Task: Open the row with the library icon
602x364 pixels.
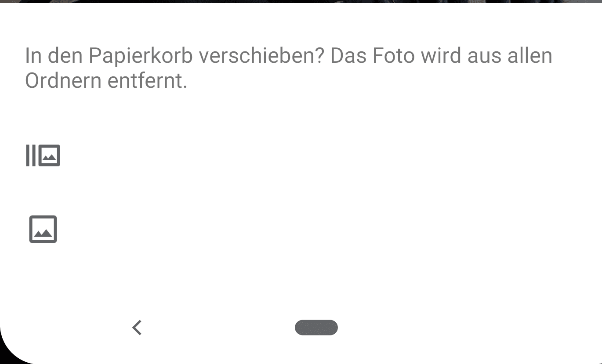Action: point(301,155)
